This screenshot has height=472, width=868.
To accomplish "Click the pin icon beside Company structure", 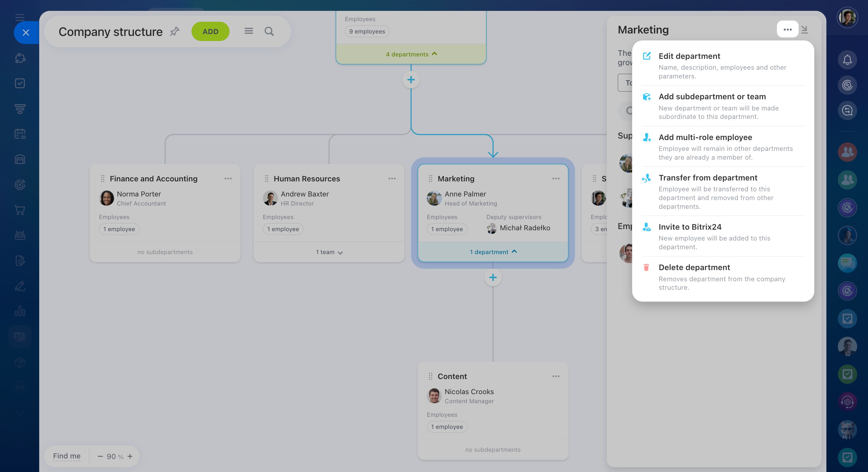I will click(175, 31).
